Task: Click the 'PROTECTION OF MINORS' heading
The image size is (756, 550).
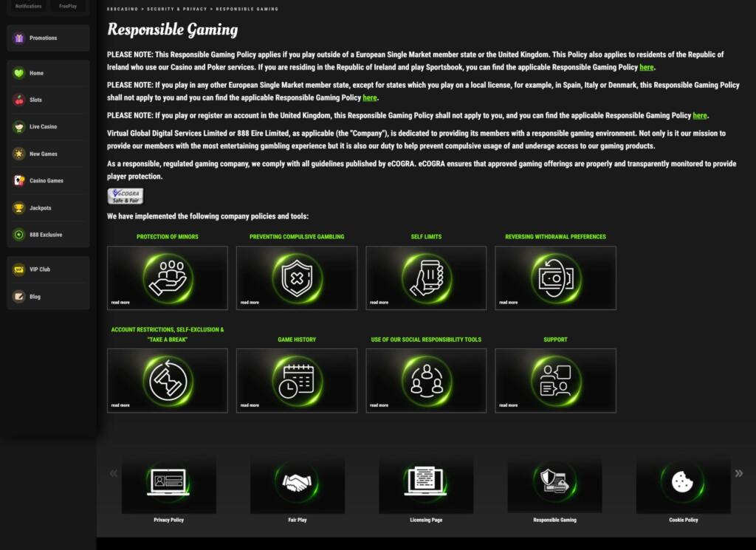Action: coord(168,237)
